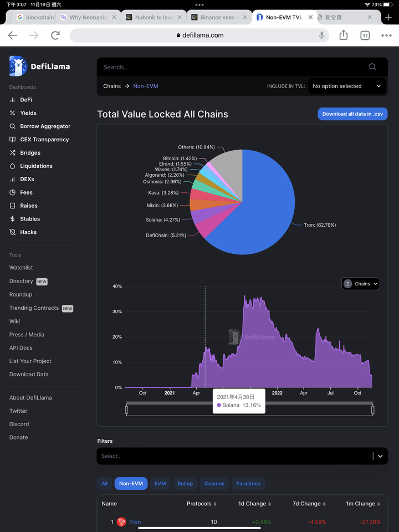399x532 pixels.
Task: Sort table by 7d Change column
Action: (309, 504)
